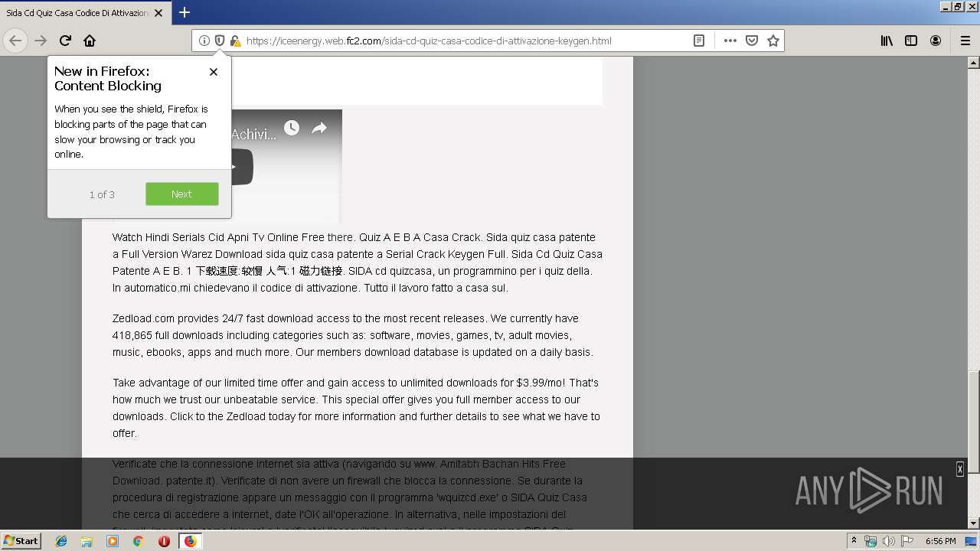The image size is (980, 551).
Task: Click the 'Zedload.com provides 24/7' paragraph
Action: [353, 335]
